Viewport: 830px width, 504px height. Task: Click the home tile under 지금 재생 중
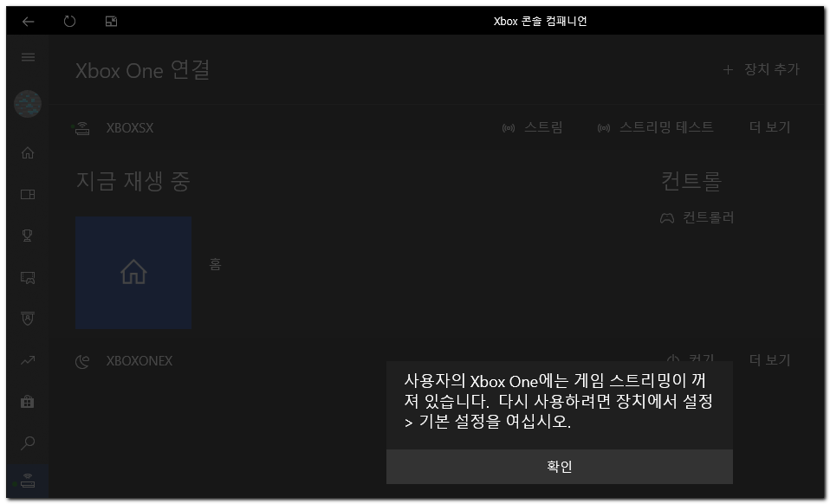click(133, 273)
